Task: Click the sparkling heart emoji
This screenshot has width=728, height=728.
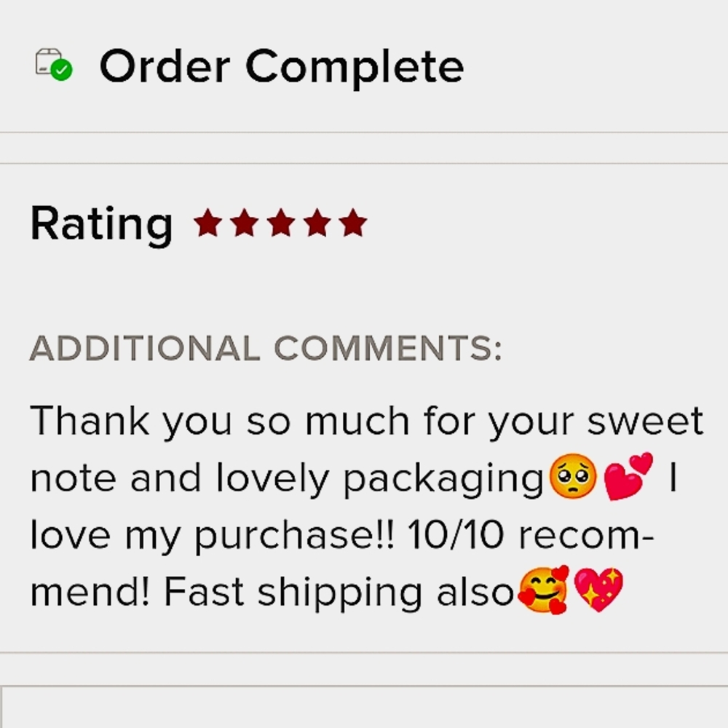Action: (x=598, y=590)
